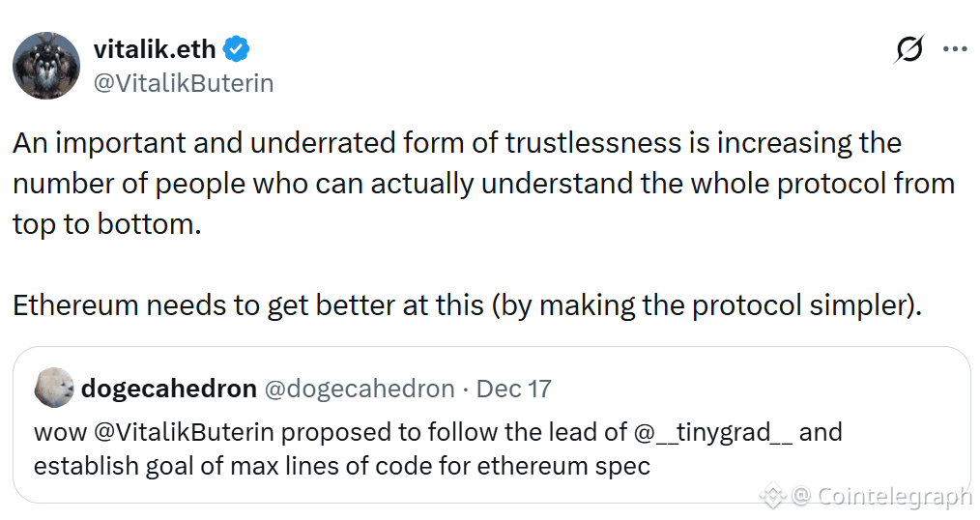Open the @VitalikButerin handle under name

(x=183, y=83)
